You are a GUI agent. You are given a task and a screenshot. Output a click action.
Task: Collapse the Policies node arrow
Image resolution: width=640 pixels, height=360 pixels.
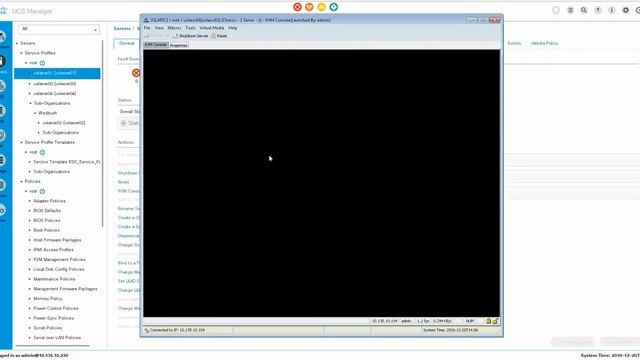tap(22, 181)
